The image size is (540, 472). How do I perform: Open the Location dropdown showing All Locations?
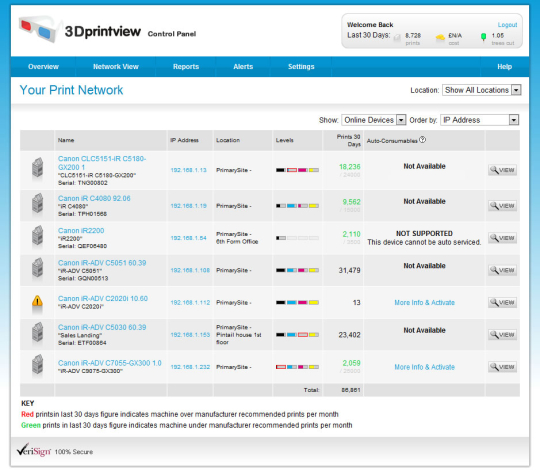[x=481, y=90]
